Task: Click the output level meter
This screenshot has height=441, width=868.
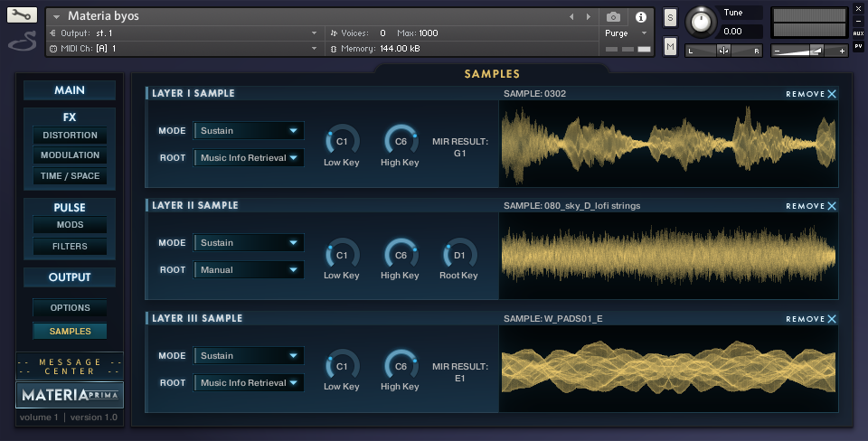Action: pyautogui.click(x=808, y=23)
